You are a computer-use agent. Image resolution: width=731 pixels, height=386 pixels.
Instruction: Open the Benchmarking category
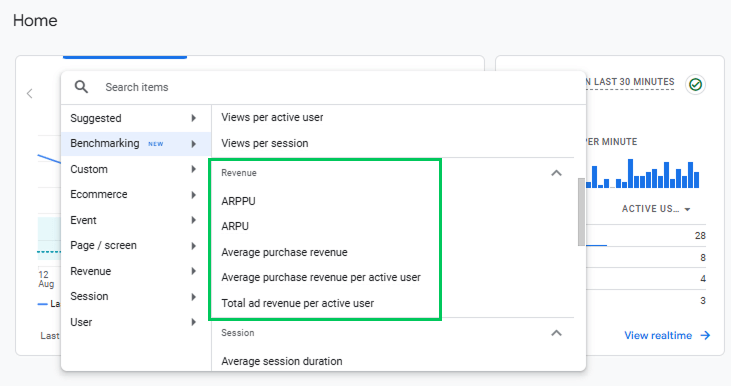(136, 144)
